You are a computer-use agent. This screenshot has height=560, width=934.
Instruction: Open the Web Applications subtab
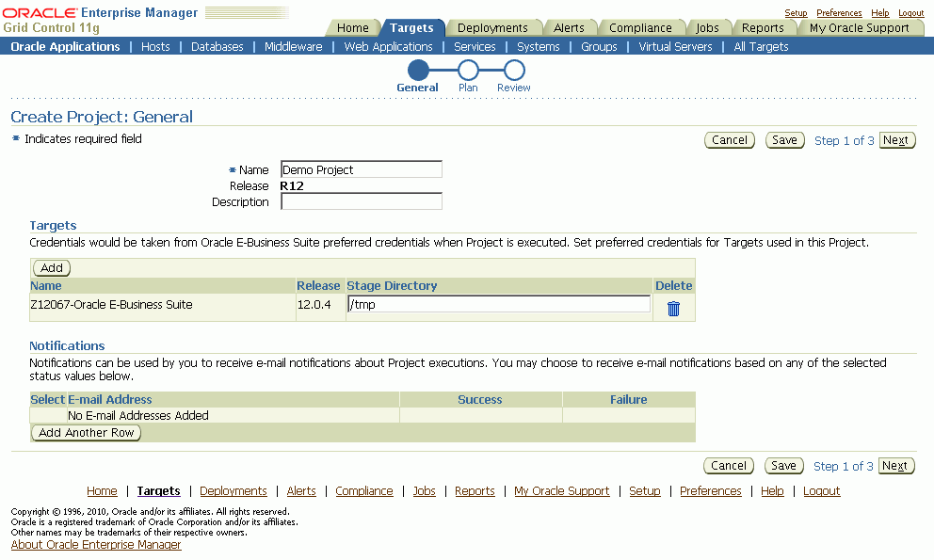pyautogui.click(x=388, y=46)
